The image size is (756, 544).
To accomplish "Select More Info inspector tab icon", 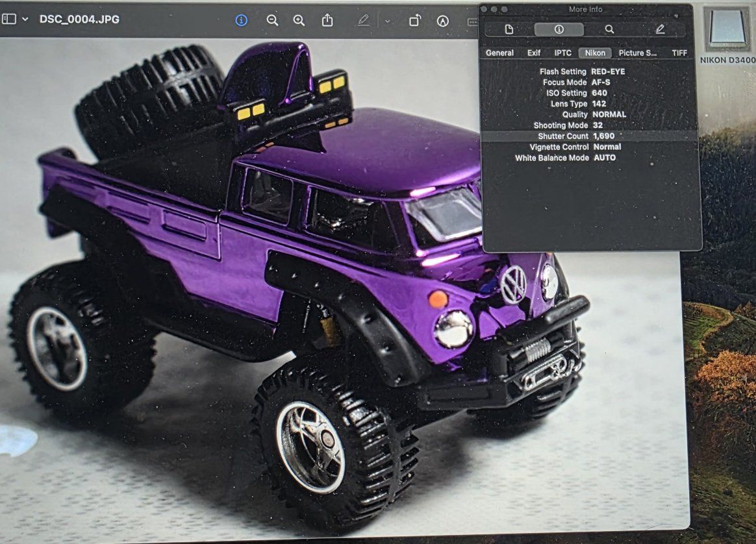I will coord(559,29).
